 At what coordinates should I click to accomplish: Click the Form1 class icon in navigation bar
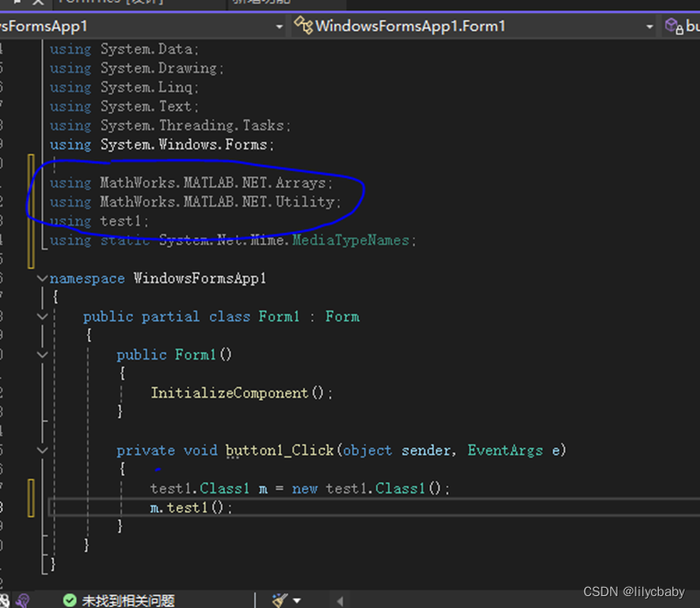click(303, 26)
